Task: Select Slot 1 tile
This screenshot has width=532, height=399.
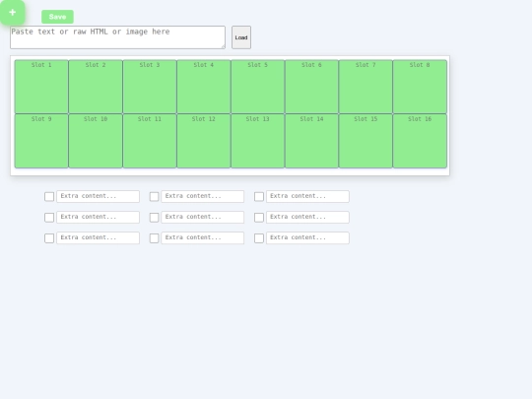Action: coord(41,87)
